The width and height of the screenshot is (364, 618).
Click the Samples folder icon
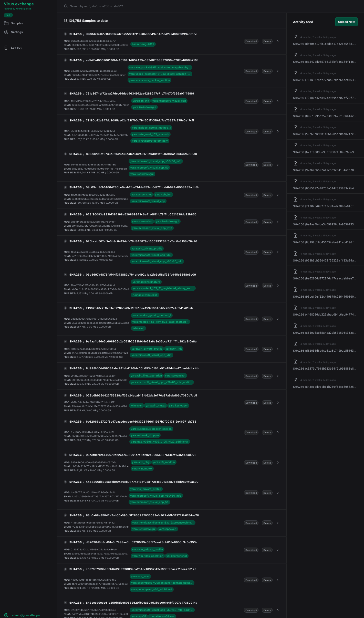6,23
